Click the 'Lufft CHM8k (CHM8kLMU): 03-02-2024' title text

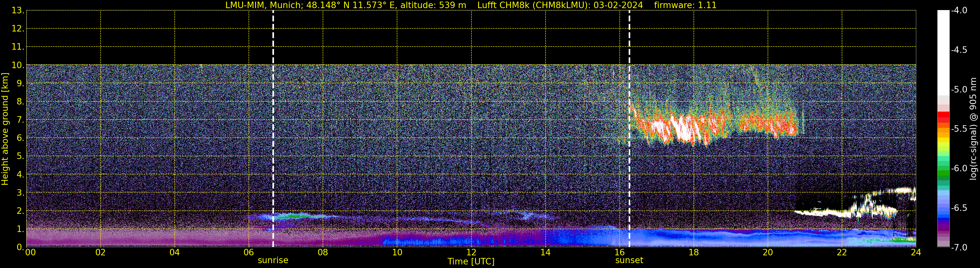pyautogui.click(x=560, y=5)
